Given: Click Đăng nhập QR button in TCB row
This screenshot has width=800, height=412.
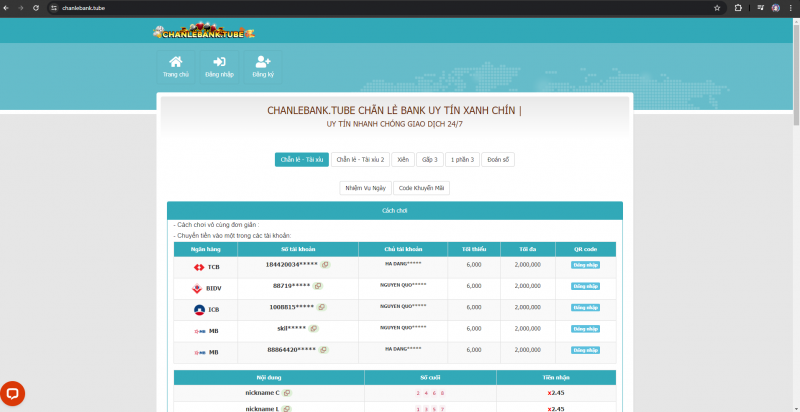Looking at the screenshot, I should (x=585, y=265).
